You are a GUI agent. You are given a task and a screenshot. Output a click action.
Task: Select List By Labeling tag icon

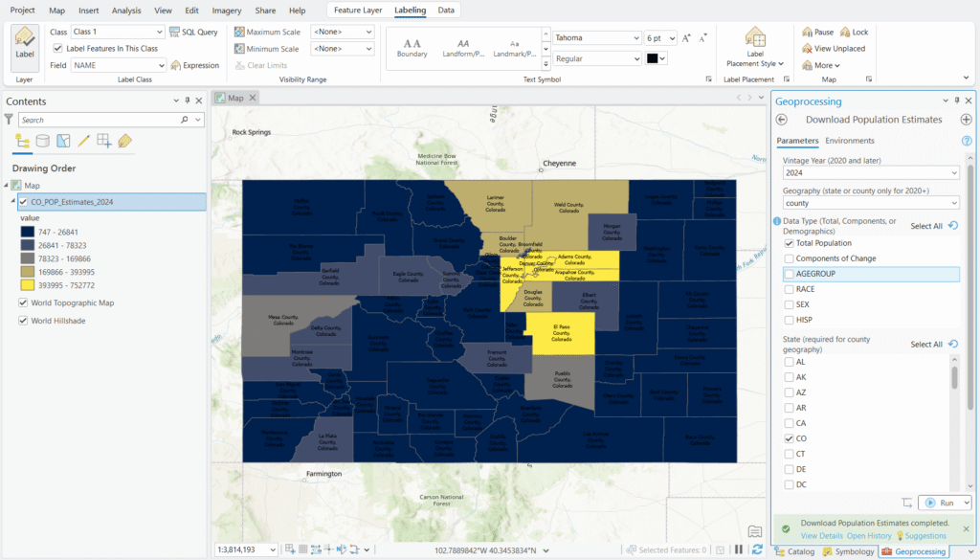pos(124,141)
